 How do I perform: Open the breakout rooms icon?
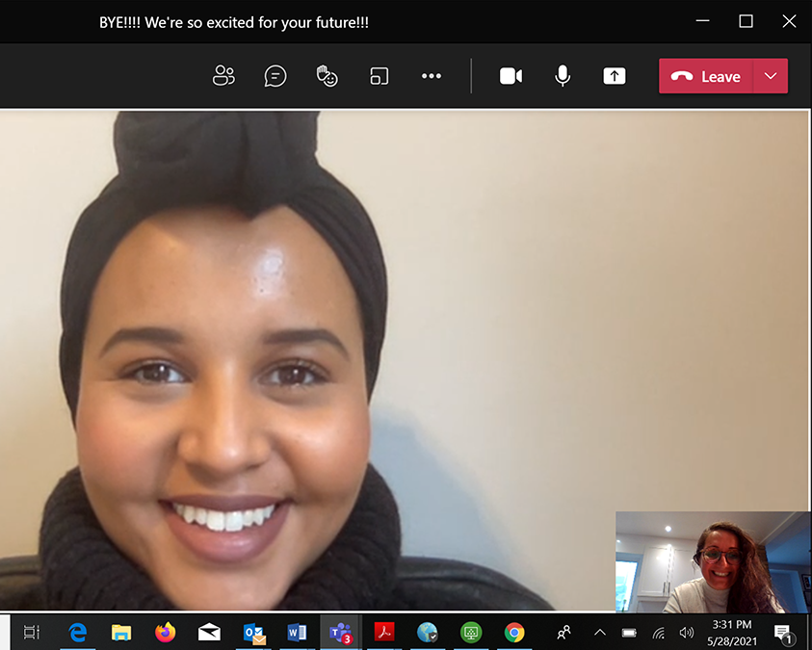pos(380,76)
